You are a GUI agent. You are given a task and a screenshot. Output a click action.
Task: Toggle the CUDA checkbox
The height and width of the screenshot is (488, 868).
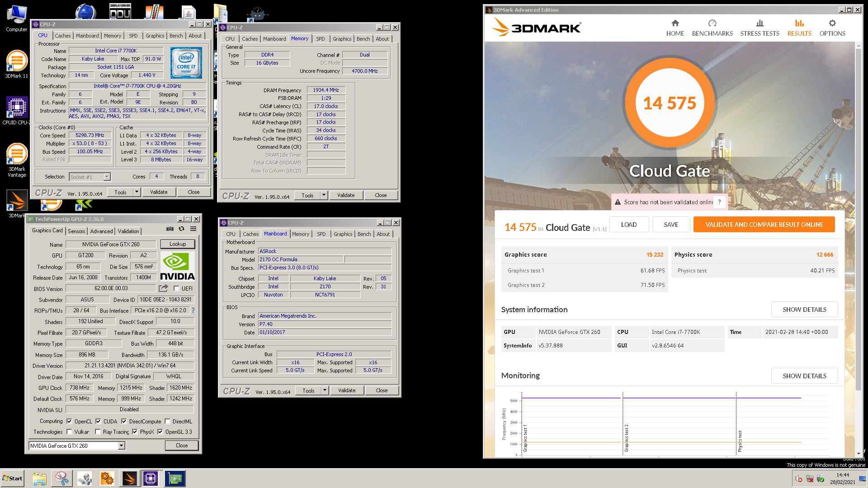pos(98,421)
